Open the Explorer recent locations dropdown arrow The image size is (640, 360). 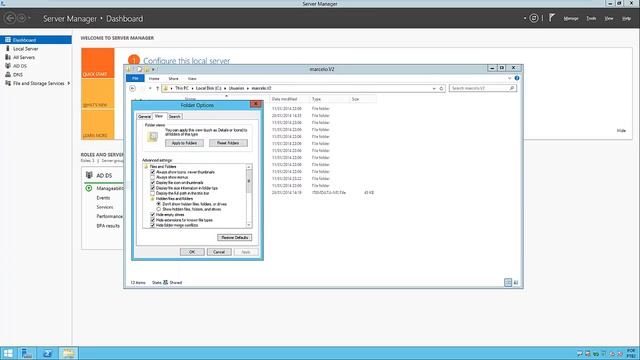pyautogui.click(x=150, y=88)
